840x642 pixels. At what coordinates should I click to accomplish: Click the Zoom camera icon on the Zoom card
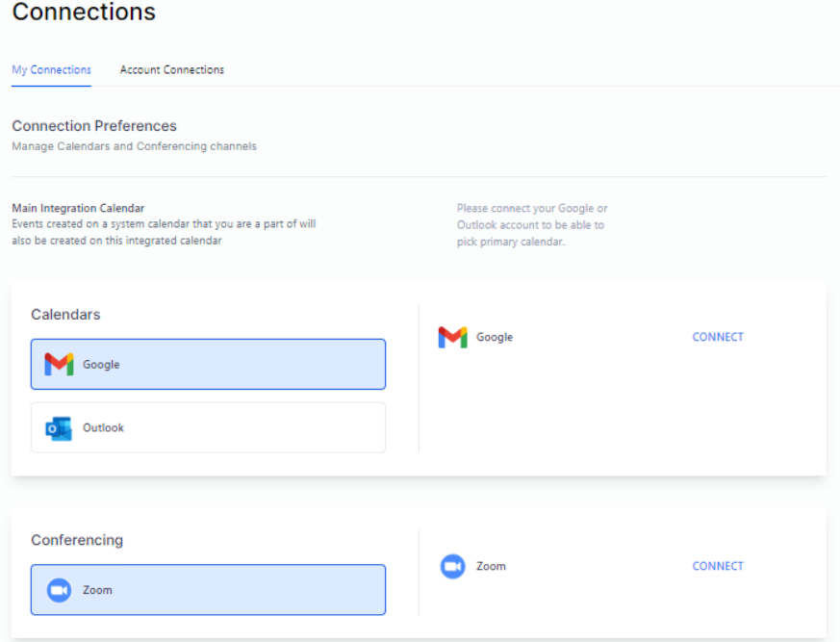tap(57, 589)
